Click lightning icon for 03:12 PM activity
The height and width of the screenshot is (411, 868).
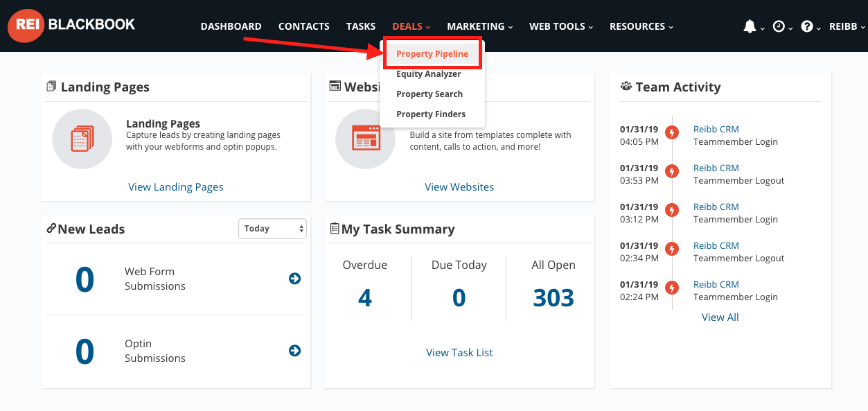coord(671,210)
